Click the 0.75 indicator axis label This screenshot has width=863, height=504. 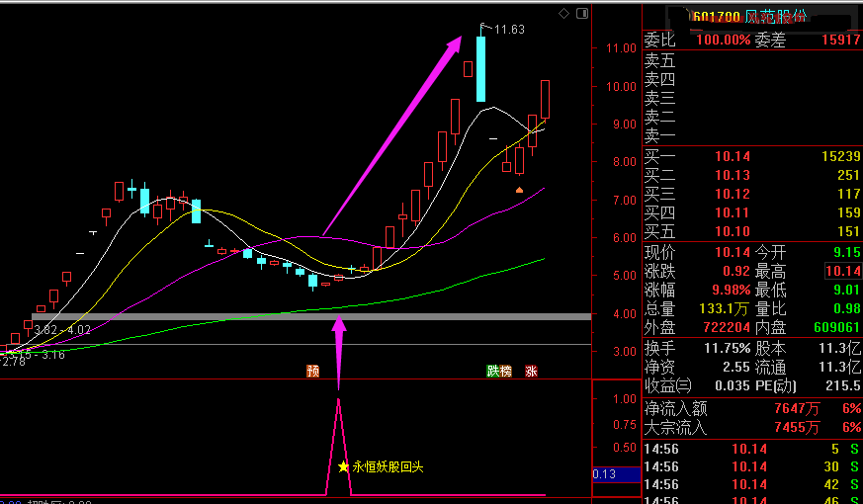(625, 425)
